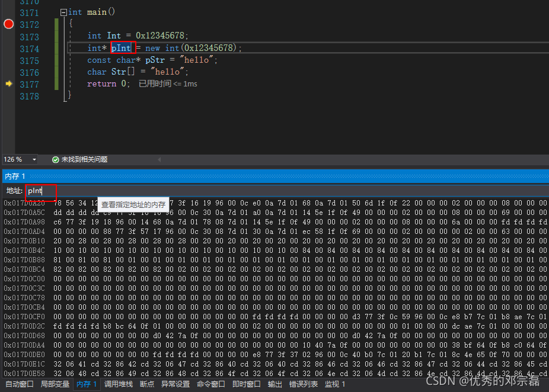Click memory address 0x017D0C00 row label
Viewport: 549px width, 392px height.
[24, 279]
